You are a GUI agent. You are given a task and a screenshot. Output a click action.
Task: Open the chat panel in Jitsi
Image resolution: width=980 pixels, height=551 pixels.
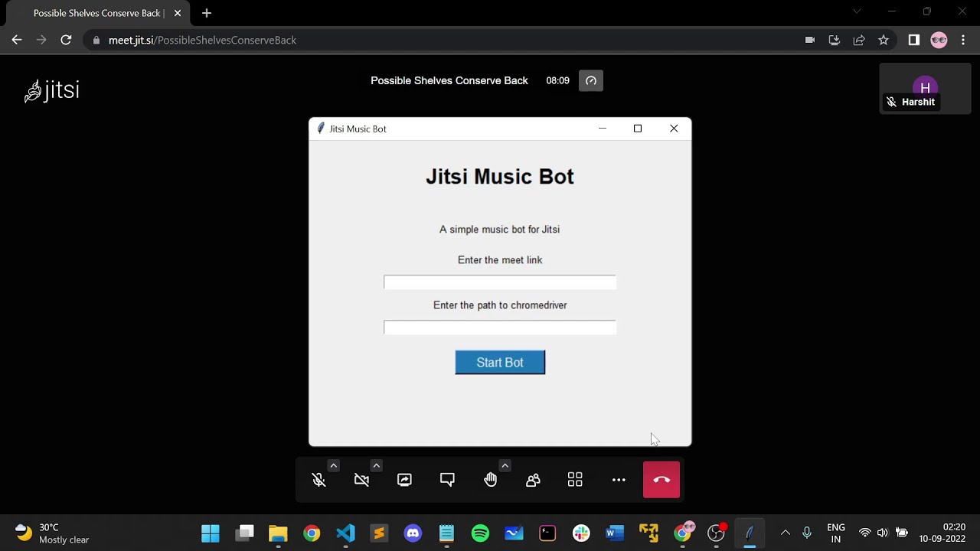tap(448, 480)
